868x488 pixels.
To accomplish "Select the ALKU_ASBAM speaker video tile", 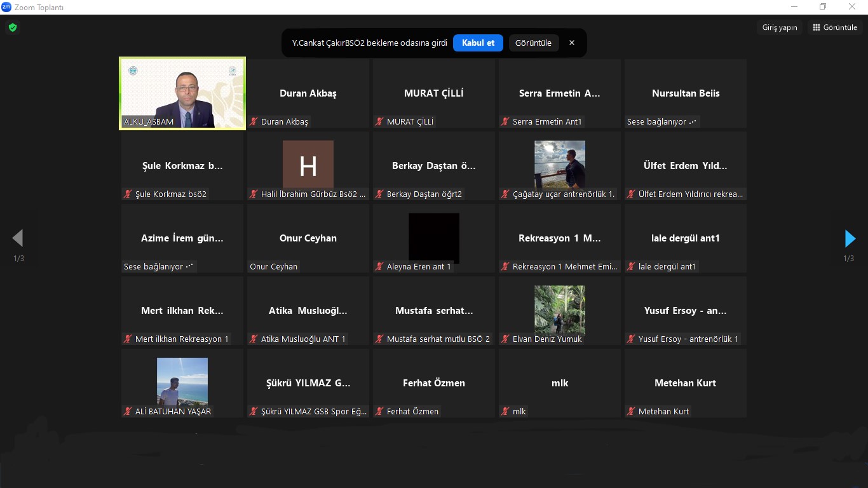I will [182, 93].
